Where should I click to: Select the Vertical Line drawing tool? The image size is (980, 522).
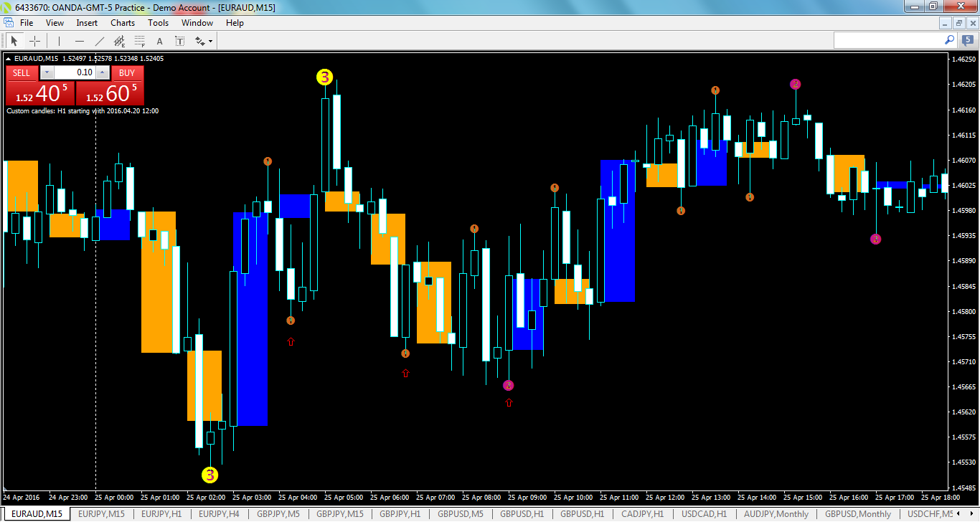tap(59, 40)
